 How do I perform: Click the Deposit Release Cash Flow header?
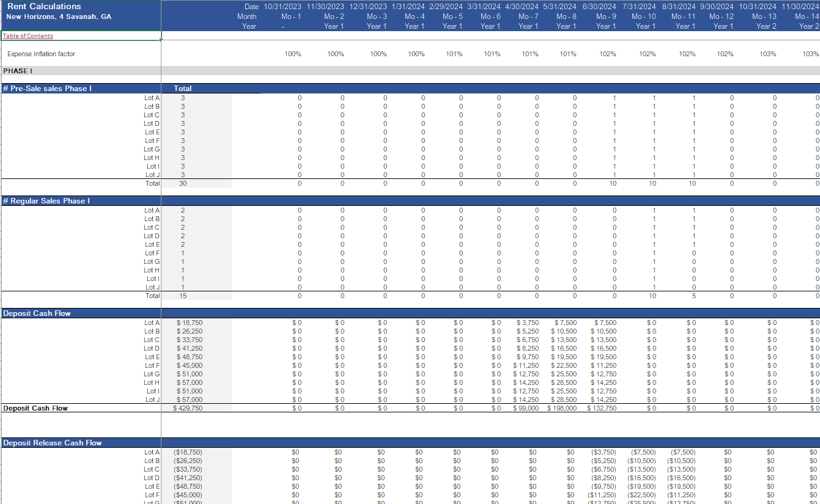coord(53,443)
